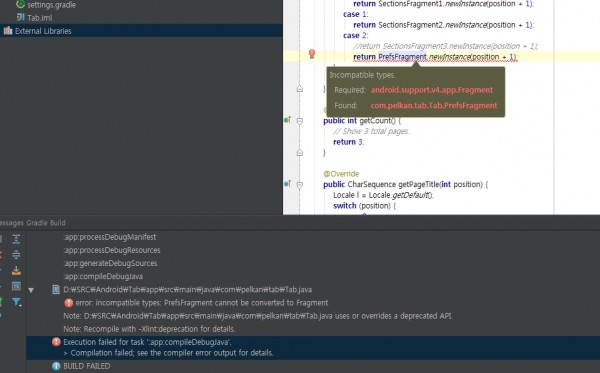Click the fold end marker below the tooltip line
The width and height of the screenshot is (600, 373).
pos(300,89)
